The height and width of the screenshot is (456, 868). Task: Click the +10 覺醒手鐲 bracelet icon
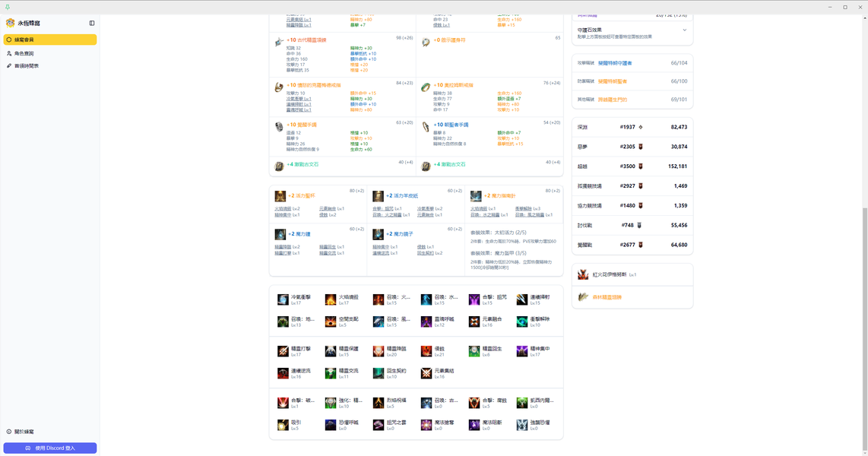[279, 127]
